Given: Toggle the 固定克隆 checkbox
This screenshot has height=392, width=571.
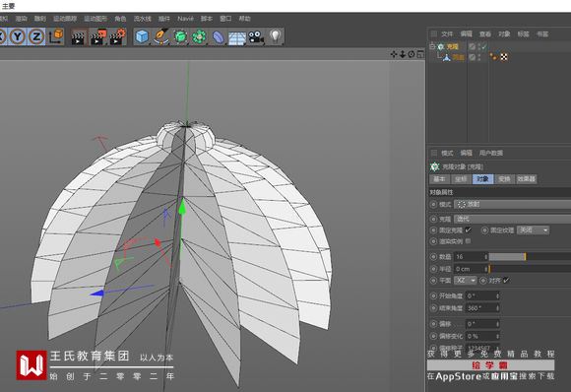Looking at the screenshot, I should tap(469, 229).
